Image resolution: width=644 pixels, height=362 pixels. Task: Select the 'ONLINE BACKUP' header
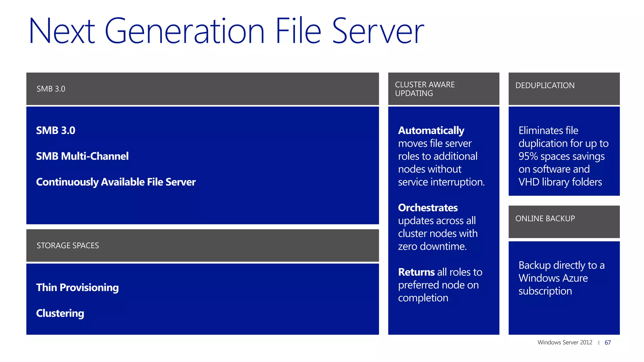point(564,222)
